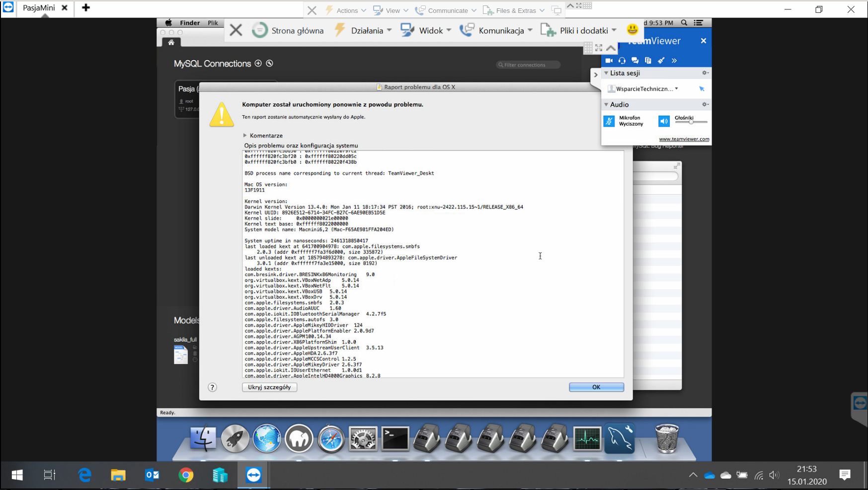Open Windows Action Center notifications
The width and height of the screenshot is (868, 490).
point(845,475)
